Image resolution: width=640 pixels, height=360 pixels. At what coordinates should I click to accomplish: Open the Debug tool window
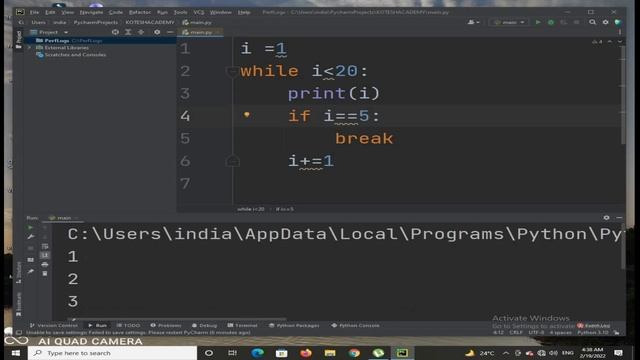pos(204,325)
